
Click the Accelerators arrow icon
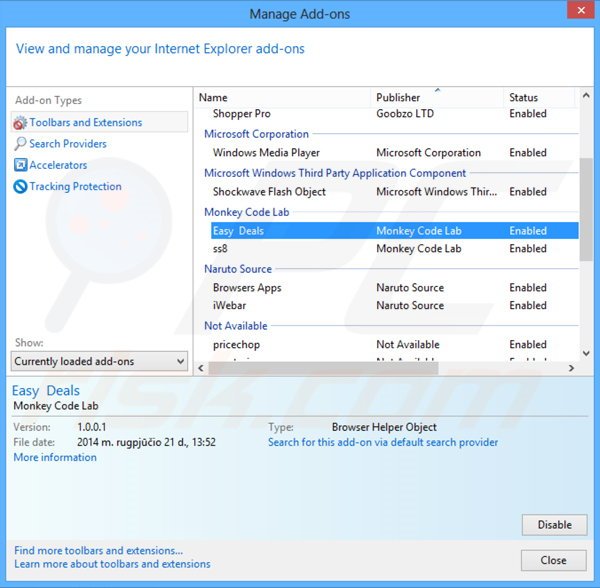[x=20, y=165]
